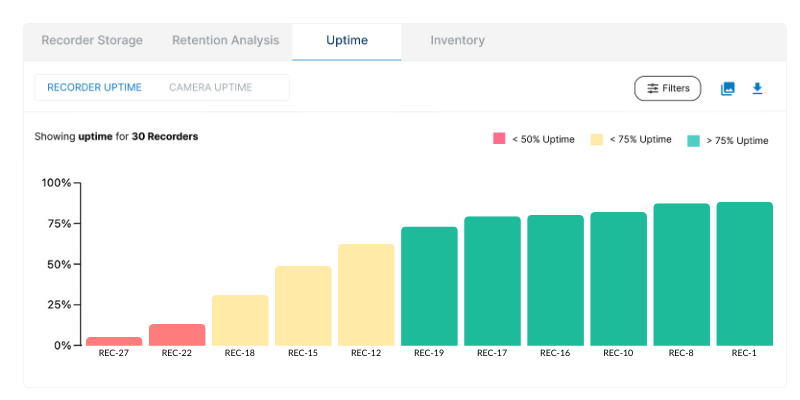The image size is (800, 400).
Task: Click the red under 50% Uptime legend swatch
Action: [499, 139]
